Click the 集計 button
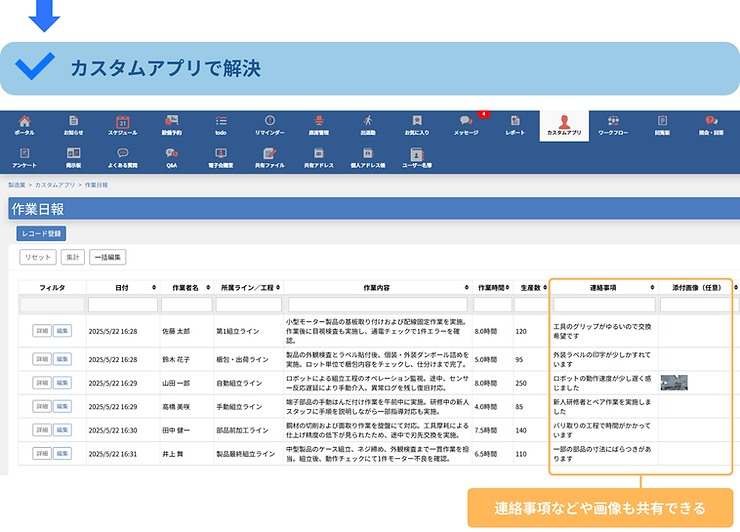Screen dimensions: 740x532 [73, 257]
